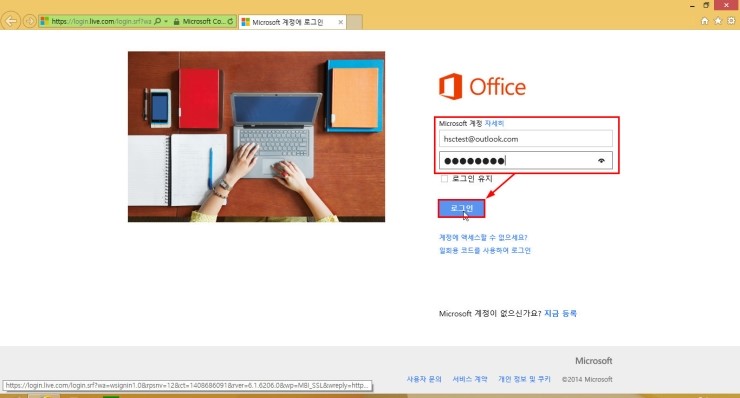Click the search magnifier in address bar
Image resolution: width=740 pixels, height=398 pixels.
(x=158, y=21)
